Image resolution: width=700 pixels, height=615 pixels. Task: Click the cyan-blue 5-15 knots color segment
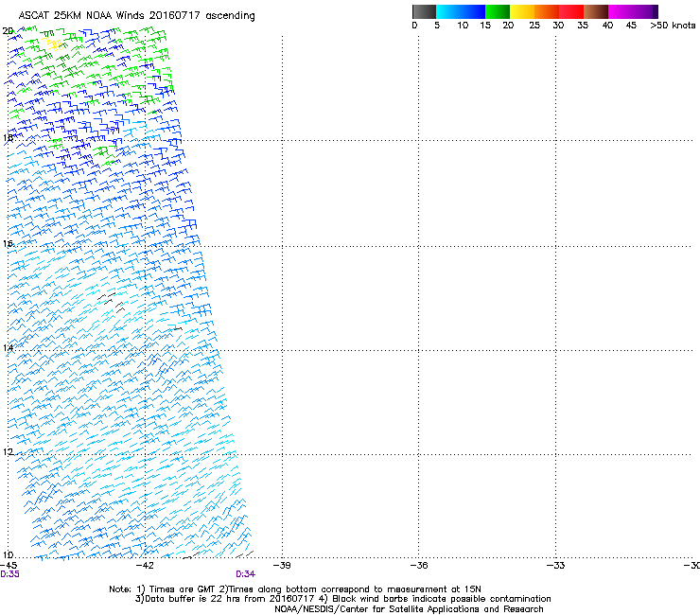tap(461, 11)
